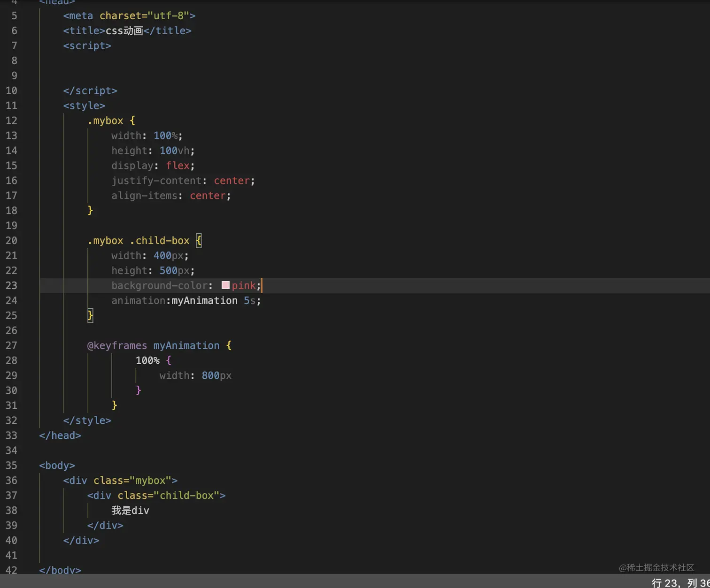This screenshot has width=710, height=588.
Task: Click the closing </head> tag
Action: tap(60, 435)
